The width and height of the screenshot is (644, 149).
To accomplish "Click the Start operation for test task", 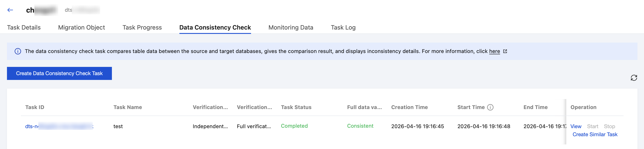I will 592,126.
